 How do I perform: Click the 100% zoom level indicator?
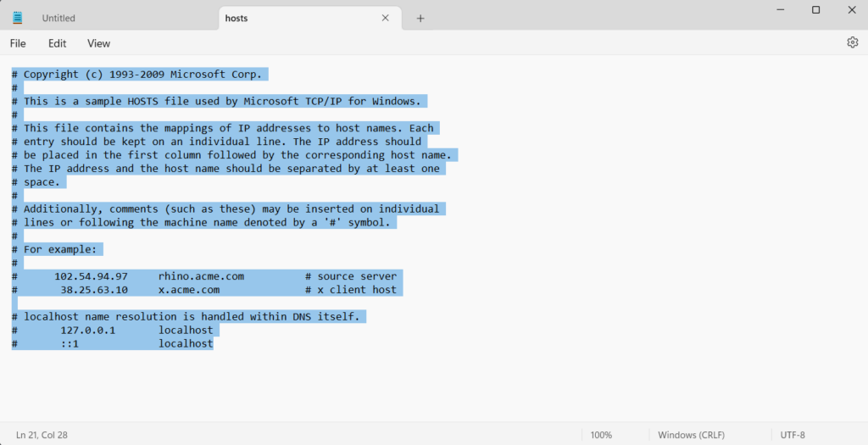[x=601, y=435]
